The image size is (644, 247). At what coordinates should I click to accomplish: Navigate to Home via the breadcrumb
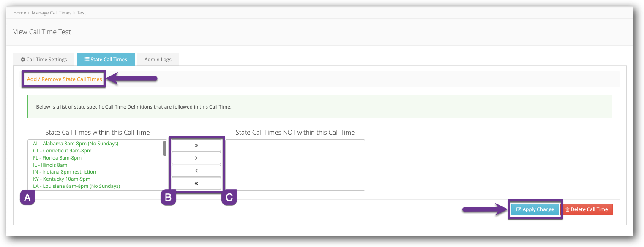coord(19,13)
